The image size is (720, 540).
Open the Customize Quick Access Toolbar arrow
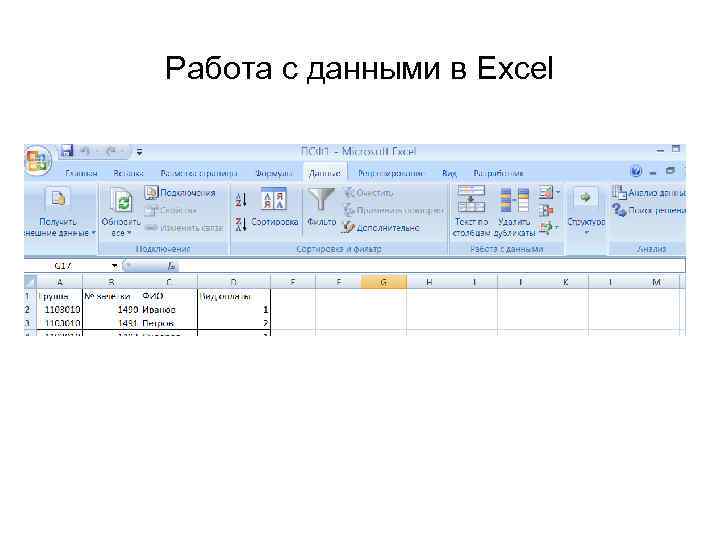[139, 152]
